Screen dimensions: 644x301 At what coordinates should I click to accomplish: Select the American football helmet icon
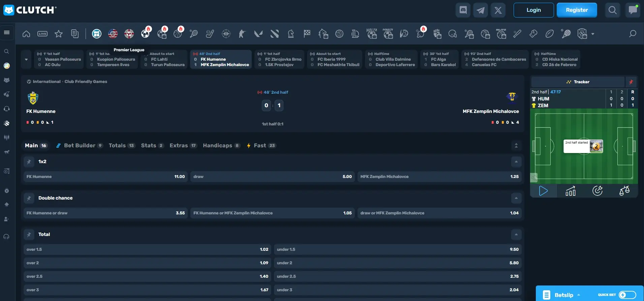(x=453, y=34)
